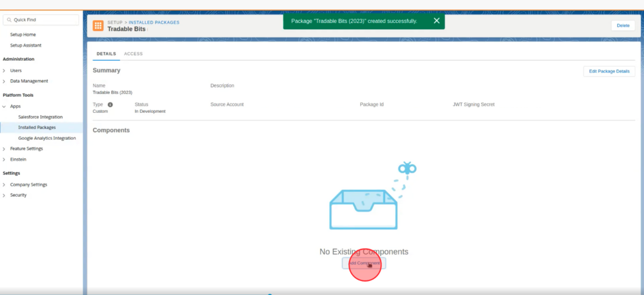Screen dimensions: 644x295
Task: Open Edit Package Details
Action: [609, 71]
